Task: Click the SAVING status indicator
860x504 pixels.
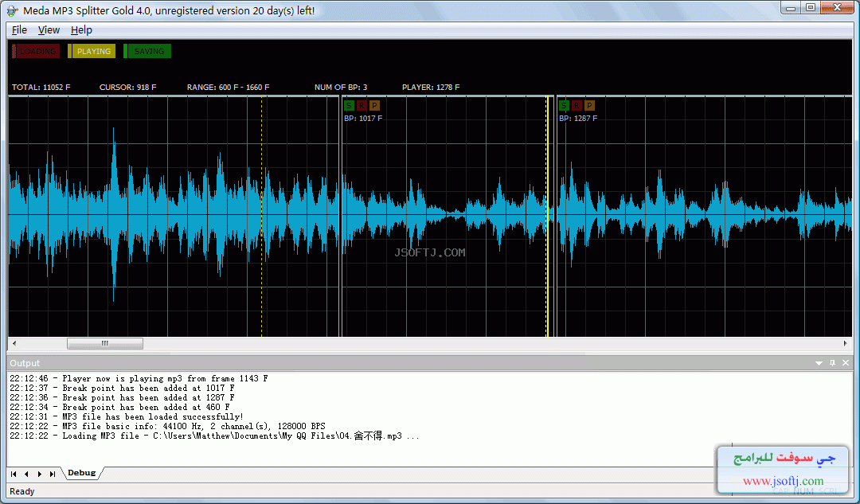Action: [x=147, y=51]
